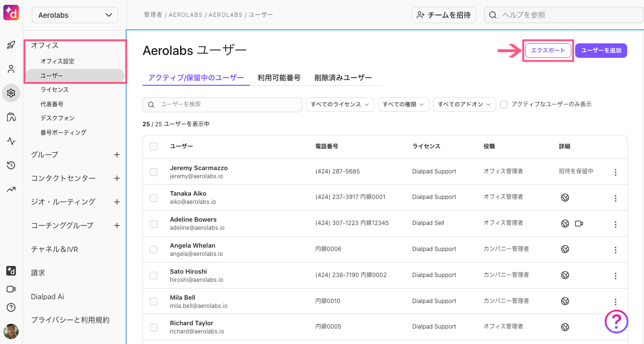Open 請求 in the sidebar

pyautogui.click(x=38, y=273)
